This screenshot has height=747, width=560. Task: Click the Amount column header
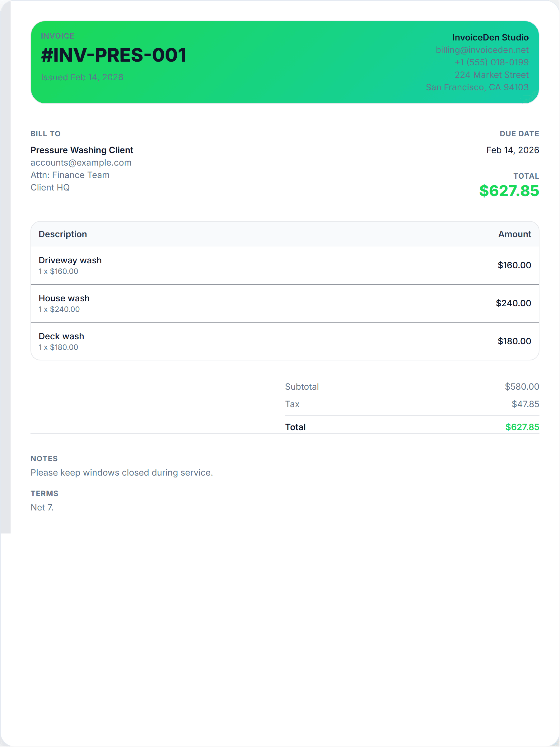point(515,234)
